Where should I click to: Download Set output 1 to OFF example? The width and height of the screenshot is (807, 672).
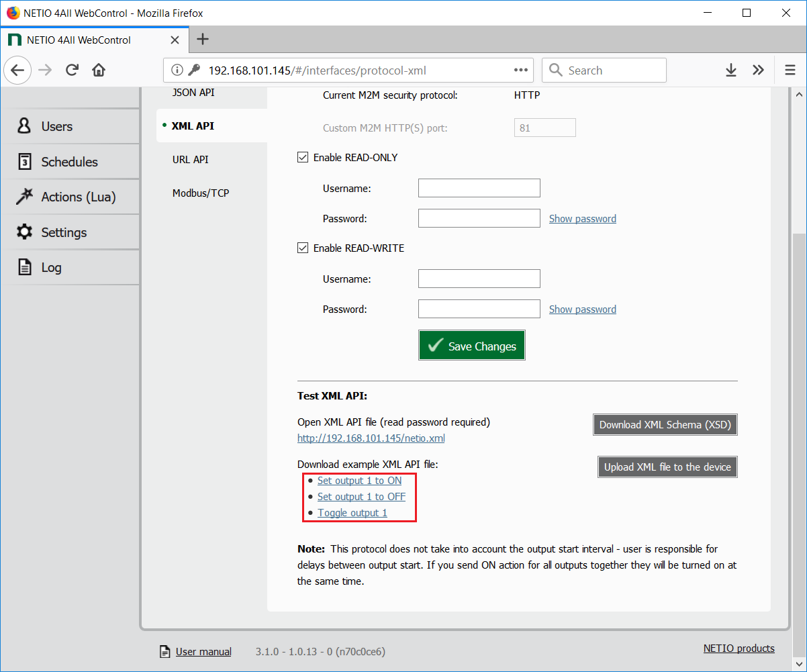click(361, 497)
